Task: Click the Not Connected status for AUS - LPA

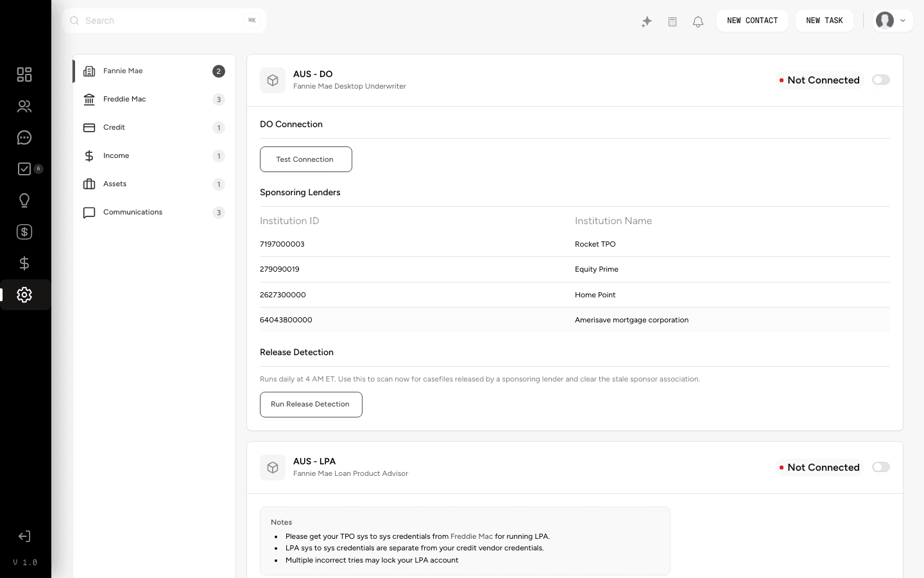Action: pyautogui.click(x=819, y=468)
